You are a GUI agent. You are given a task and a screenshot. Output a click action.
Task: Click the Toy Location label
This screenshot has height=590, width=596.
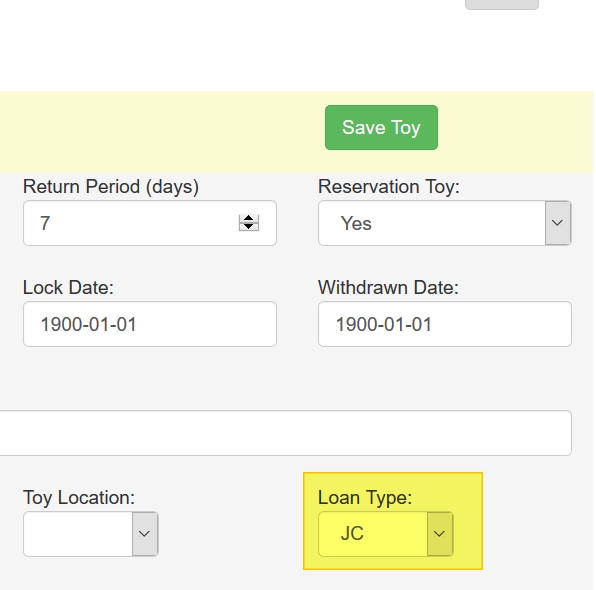click(79, 498)
